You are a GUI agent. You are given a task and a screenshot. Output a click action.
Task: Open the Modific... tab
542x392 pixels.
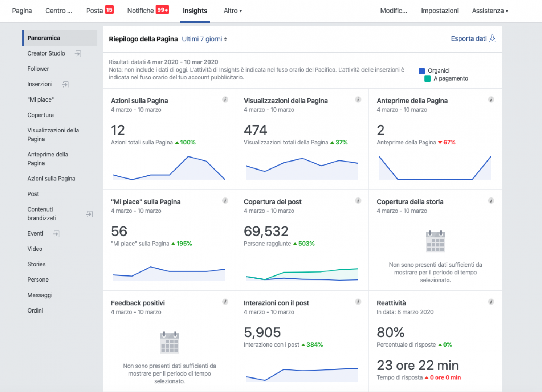pyautogui.click(x=394, y=11)
